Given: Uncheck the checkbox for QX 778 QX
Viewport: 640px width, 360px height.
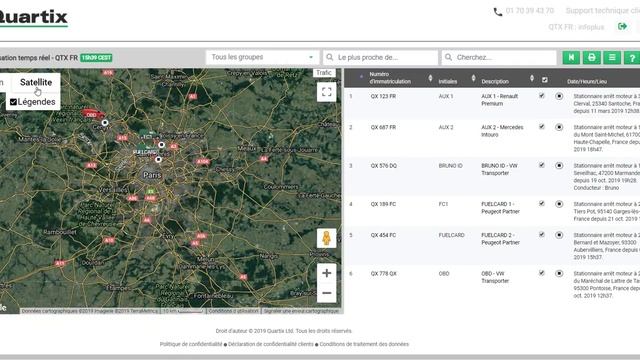Looking at the screenshot, I should click(x=542, y=273).
